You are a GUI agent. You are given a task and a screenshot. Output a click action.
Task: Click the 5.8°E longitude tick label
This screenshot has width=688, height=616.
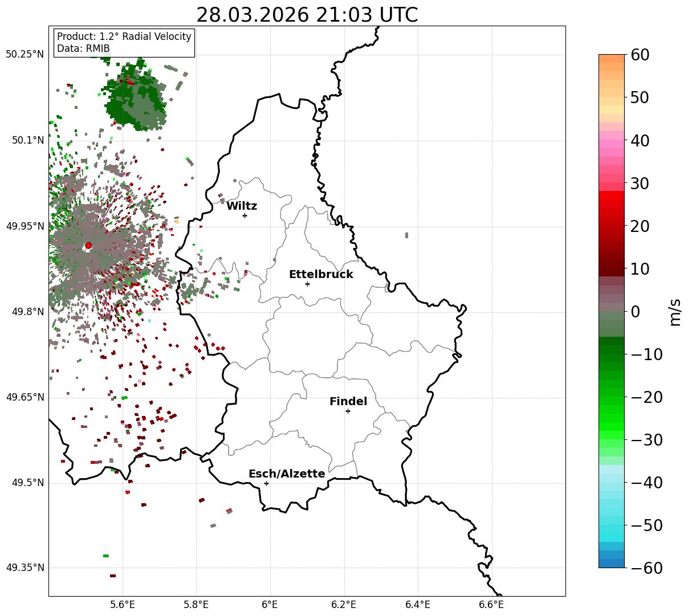tap(197, 605)
